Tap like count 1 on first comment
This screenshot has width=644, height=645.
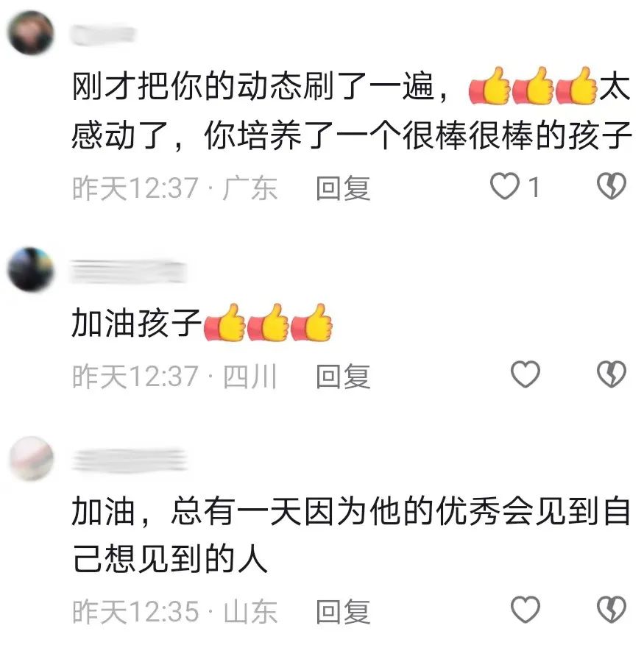click(x=534, y=187)
